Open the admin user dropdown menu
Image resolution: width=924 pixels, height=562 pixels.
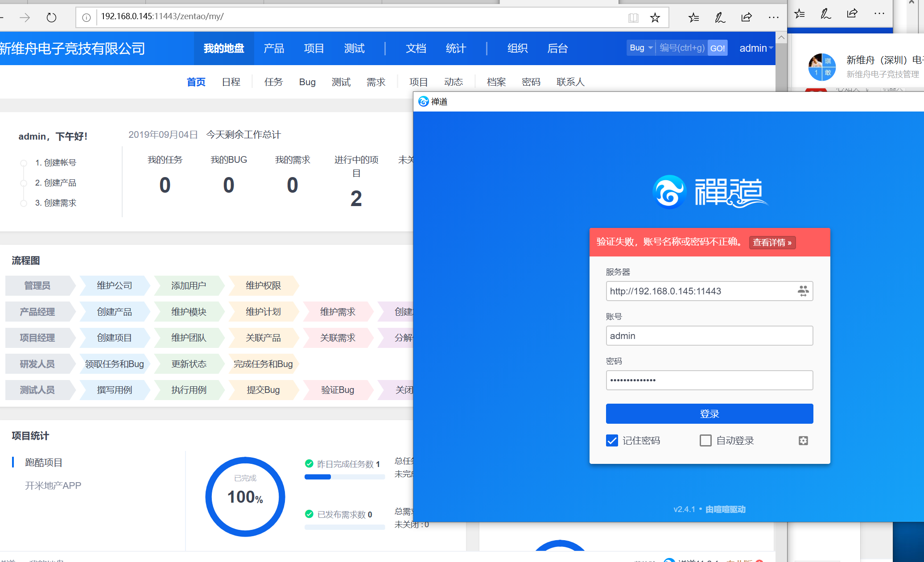click(756, 48)
